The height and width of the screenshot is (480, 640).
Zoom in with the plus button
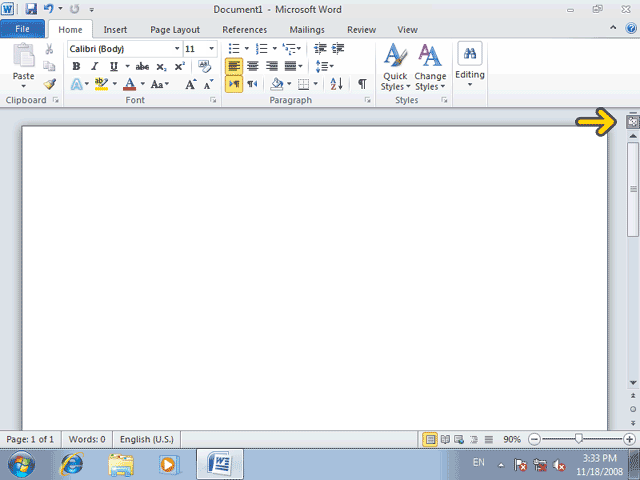pyautogui.click(x=629, y=439)
